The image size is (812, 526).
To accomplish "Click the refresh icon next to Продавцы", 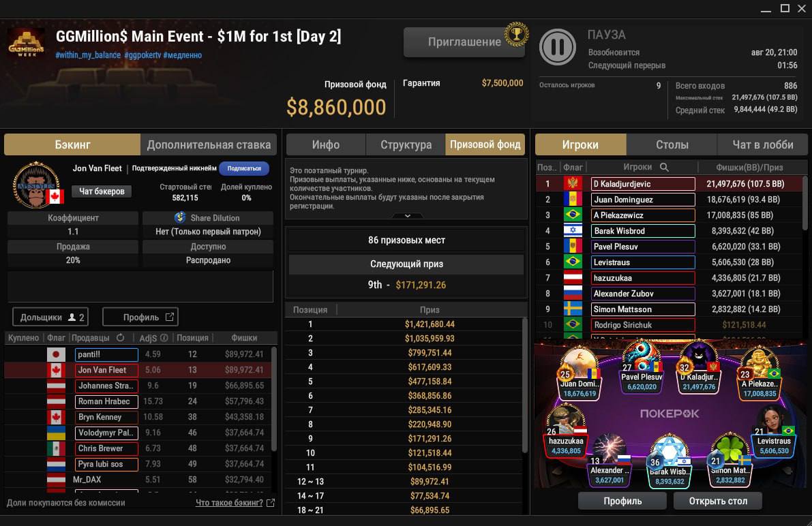I will (120, 337).
